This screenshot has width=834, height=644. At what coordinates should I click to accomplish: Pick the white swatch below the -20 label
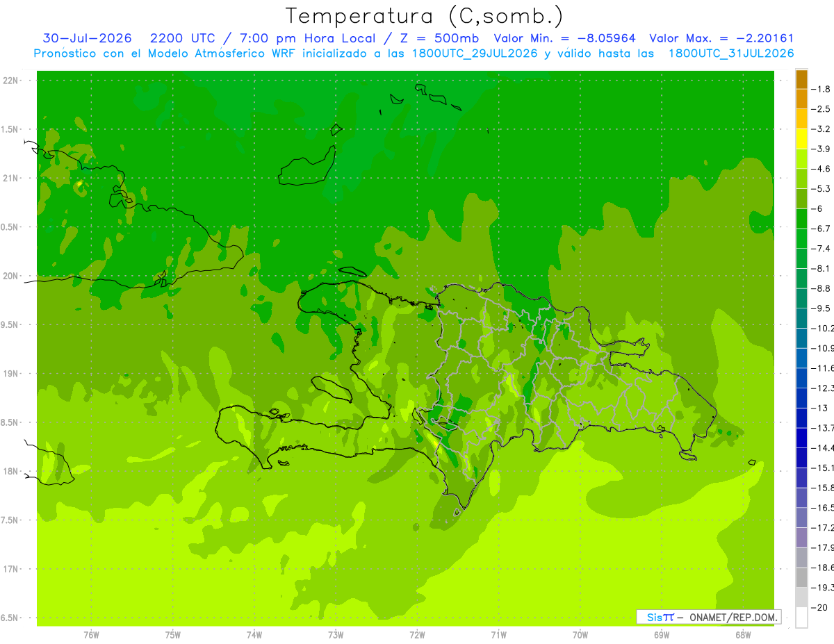(801, 617)
